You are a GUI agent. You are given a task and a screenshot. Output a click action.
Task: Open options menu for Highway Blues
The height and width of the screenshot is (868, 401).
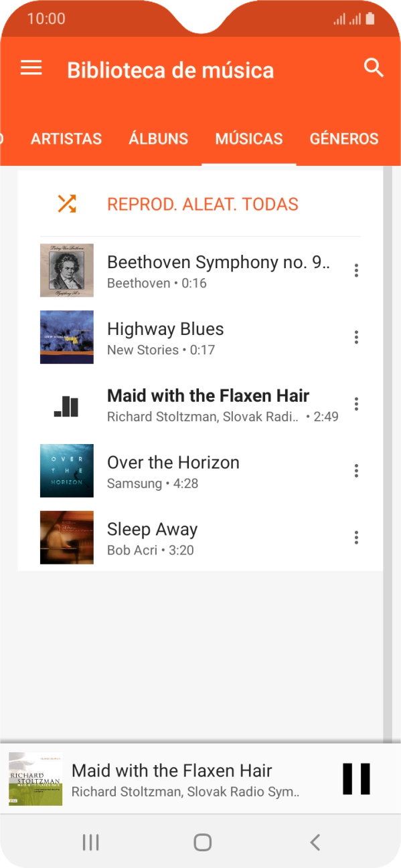[355, 337]
